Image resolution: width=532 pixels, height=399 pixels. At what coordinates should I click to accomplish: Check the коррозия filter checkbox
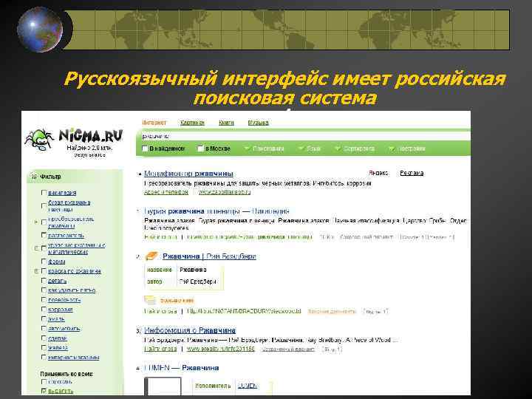pyautogui.click(x=44, y=310)
